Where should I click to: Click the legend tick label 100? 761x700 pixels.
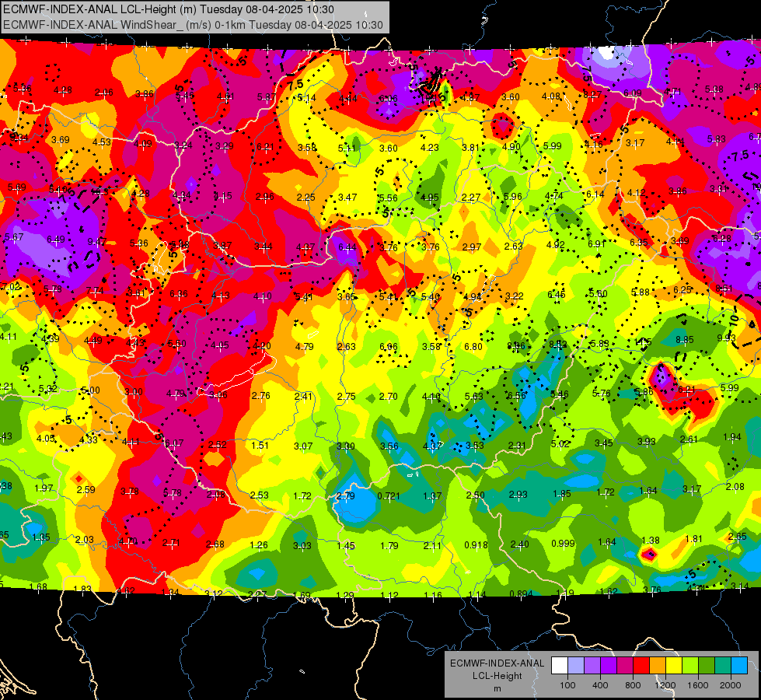567,685
